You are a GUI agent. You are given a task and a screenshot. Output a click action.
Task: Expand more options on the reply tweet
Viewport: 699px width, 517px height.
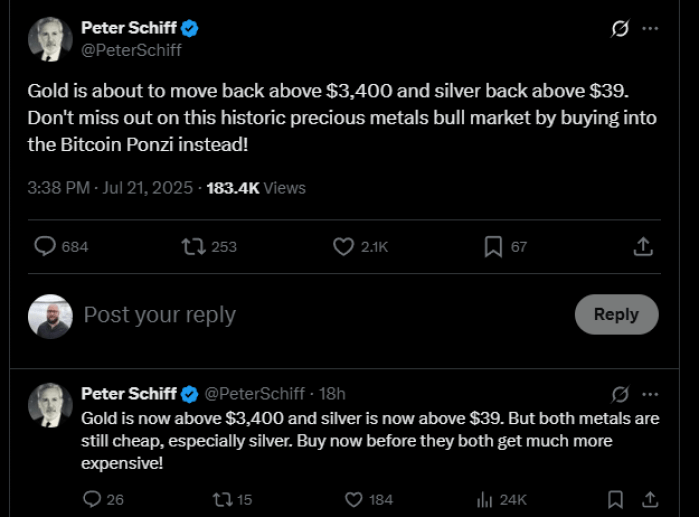(650, 393)
